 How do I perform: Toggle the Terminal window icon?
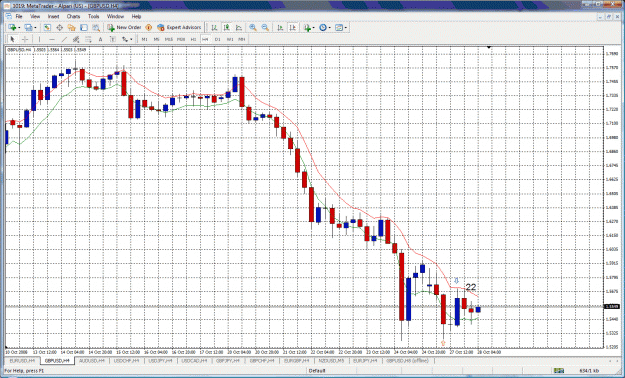(84, 28)
